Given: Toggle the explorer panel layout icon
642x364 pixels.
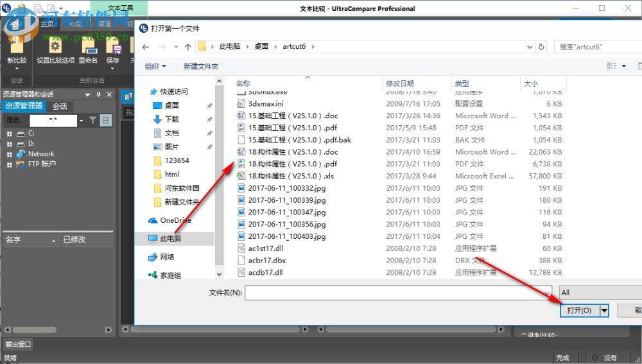Looking at the screenshot, I should tap(106, 120).
